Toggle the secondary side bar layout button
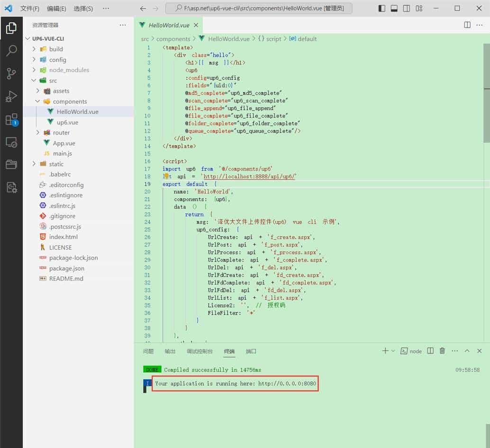The image size is (490, 448). pos(407,9)
